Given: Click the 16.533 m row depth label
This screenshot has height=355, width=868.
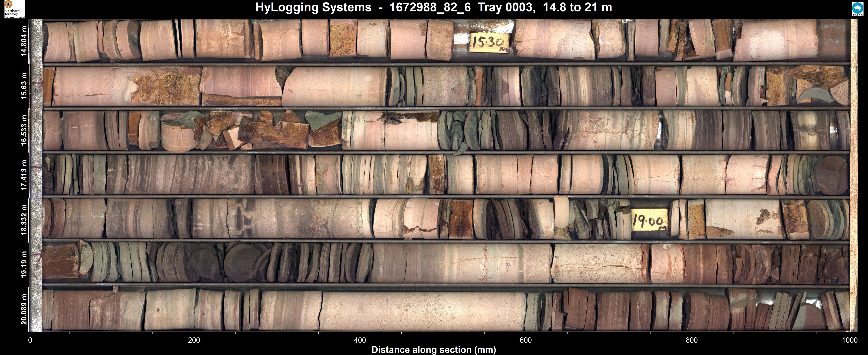Looking at the screenshot, I should (24, 130).
